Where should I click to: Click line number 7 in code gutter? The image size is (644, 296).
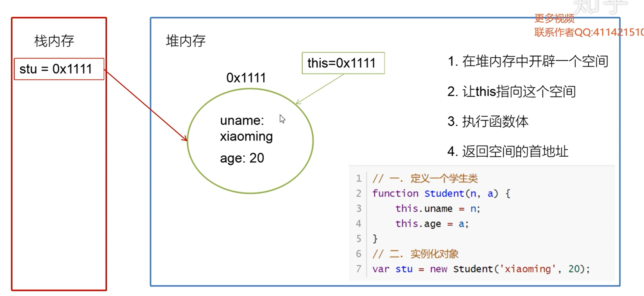[x=359, y=269]
